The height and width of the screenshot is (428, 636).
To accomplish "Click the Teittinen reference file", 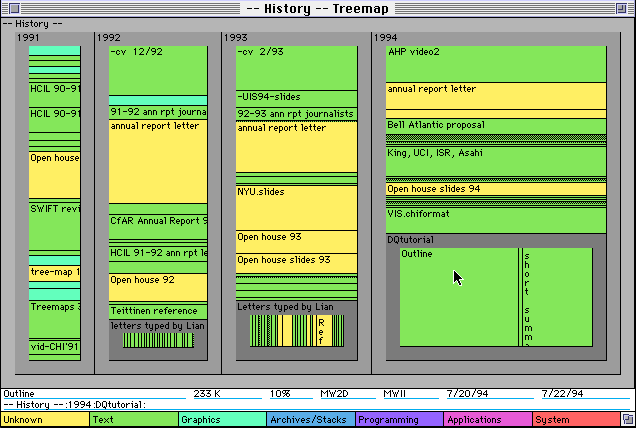I will 158,311.
